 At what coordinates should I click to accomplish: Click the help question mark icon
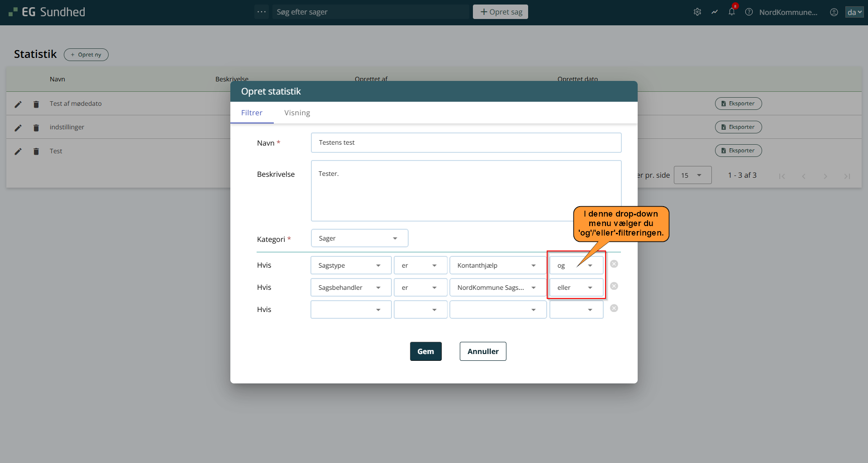[749, 12]
